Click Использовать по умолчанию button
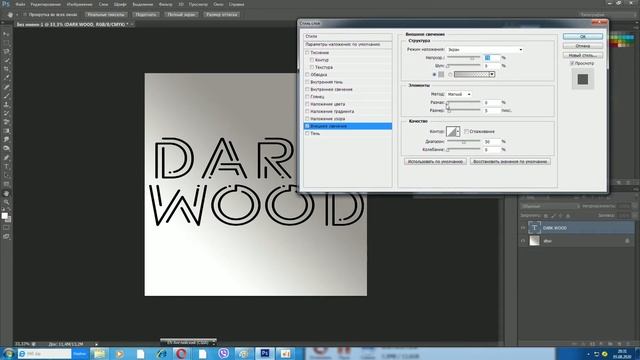The height and width of the screenshot is (360, 640). (435, 162)
